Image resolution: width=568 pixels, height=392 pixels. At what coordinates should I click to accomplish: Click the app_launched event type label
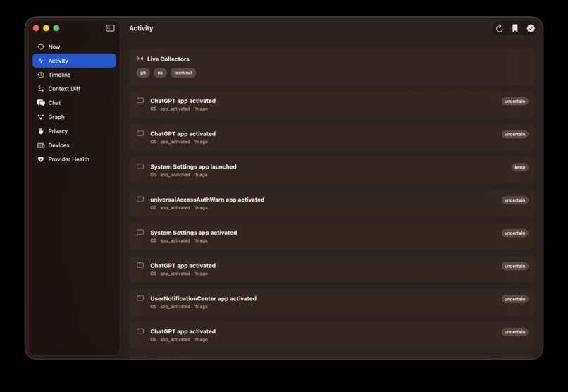pos(175,175)
